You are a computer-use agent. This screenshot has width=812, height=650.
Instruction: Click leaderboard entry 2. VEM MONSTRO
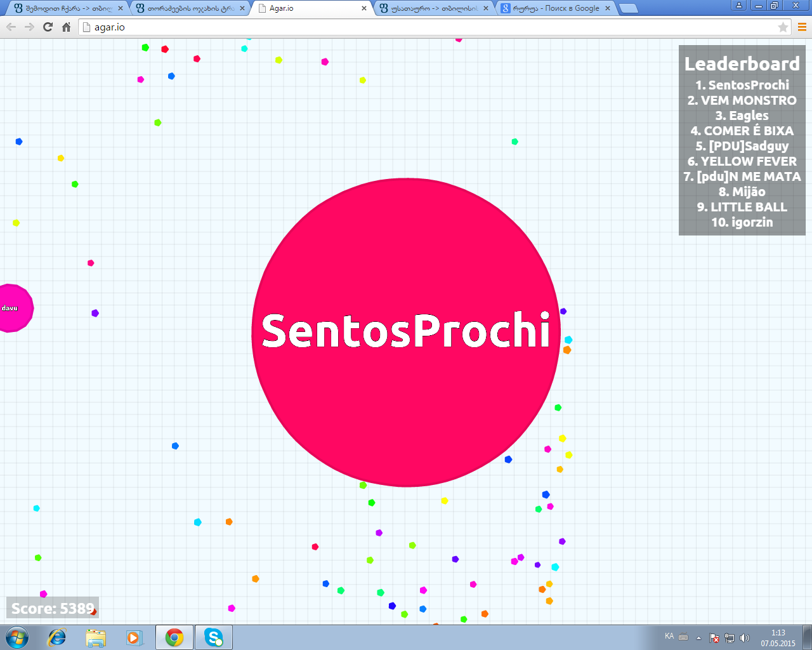click(742, 100)
